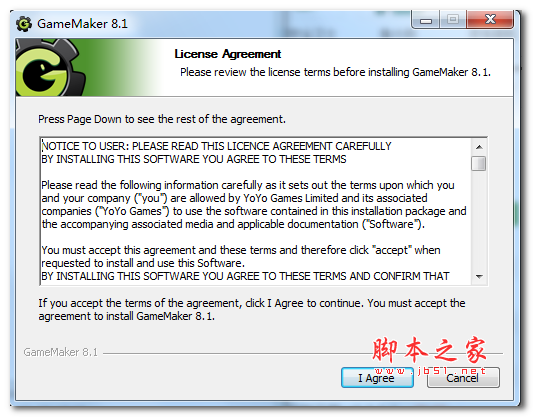This screenshot has width=533, height=417.
Task: Click the license scrollbar down arrow
Action: click(x=479, y=276)
